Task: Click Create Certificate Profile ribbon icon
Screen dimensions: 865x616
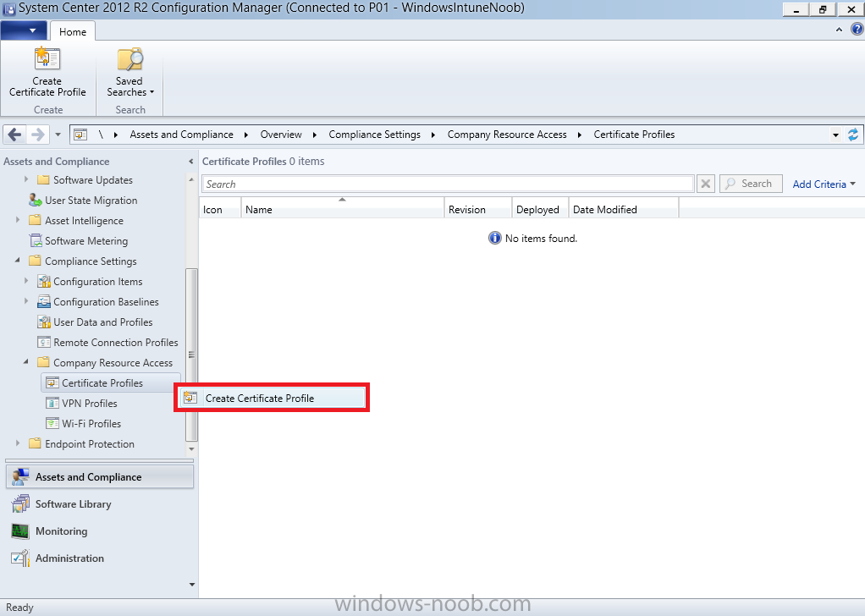Action: (47, 72)
